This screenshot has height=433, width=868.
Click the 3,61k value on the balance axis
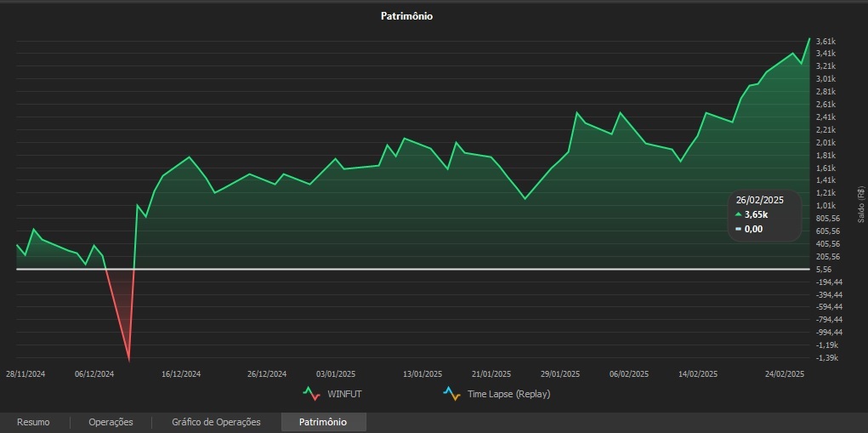825,41
